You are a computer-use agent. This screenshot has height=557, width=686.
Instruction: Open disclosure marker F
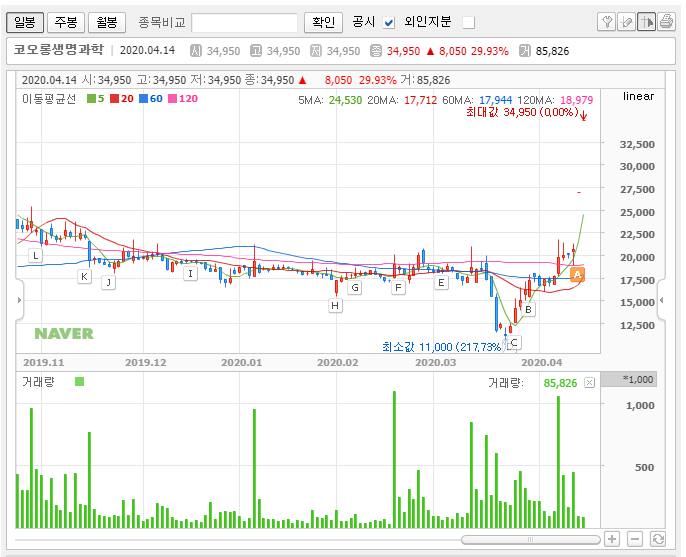398,287
